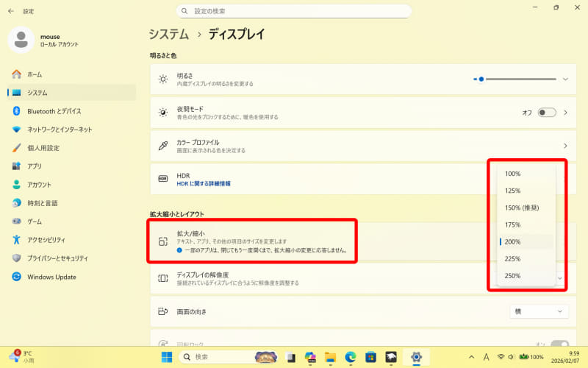
Task: Open Copilot from the taskbar
Action: tap(310, 357)
